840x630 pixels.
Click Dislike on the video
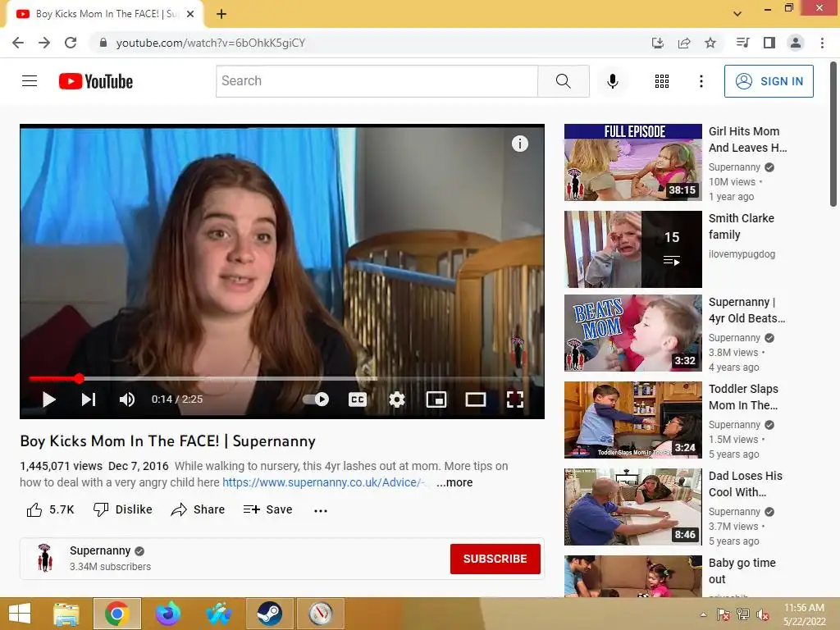pyautogui.click(x=123, y=509)
